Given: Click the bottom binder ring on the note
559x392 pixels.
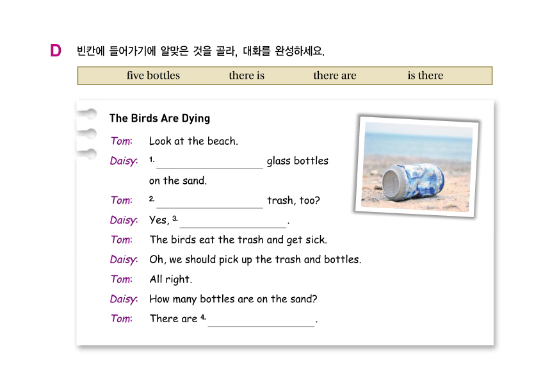Looking at the screenshot, I should click(x=86, y=154).
